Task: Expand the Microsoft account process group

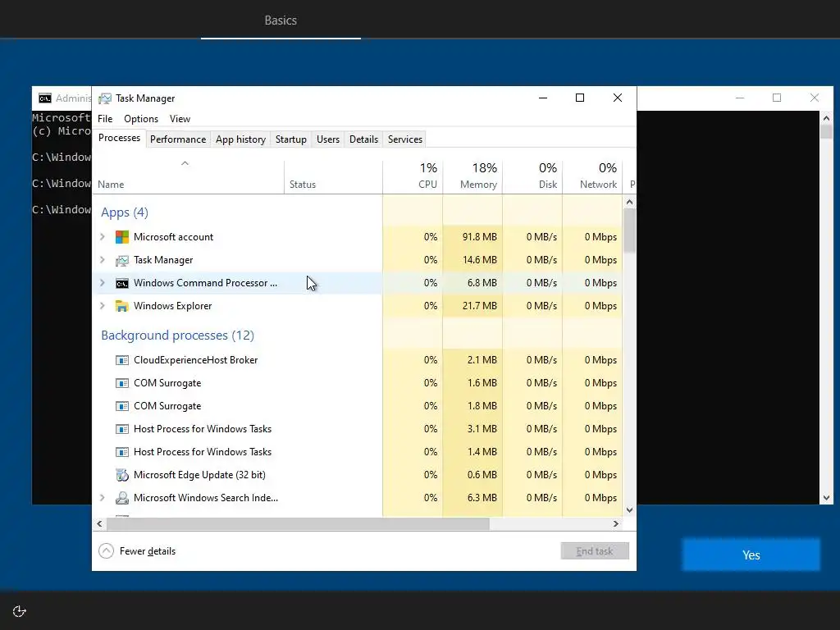Action: tap(103, 237)
